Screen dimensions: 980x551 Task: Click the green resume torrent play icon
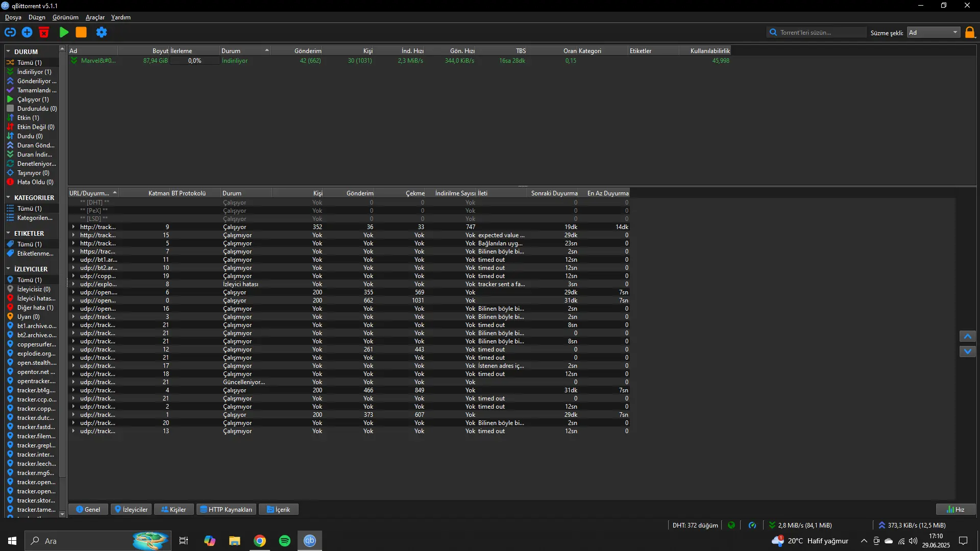point(64,32)
